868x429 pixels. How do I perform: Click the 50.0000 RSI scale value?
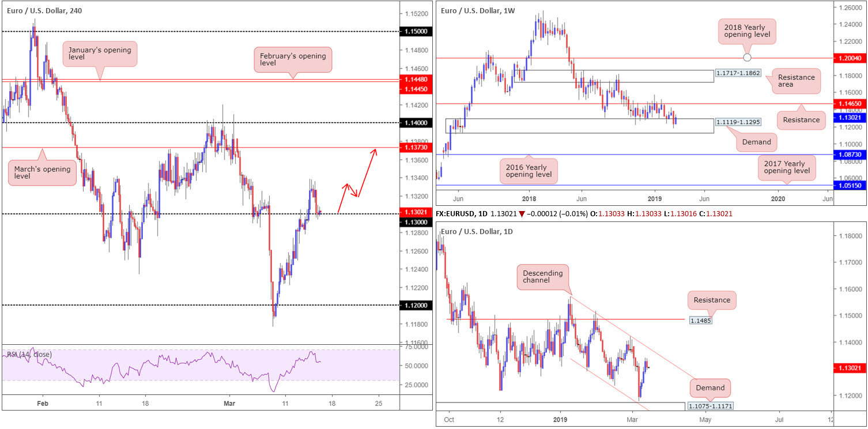(415, 366)
